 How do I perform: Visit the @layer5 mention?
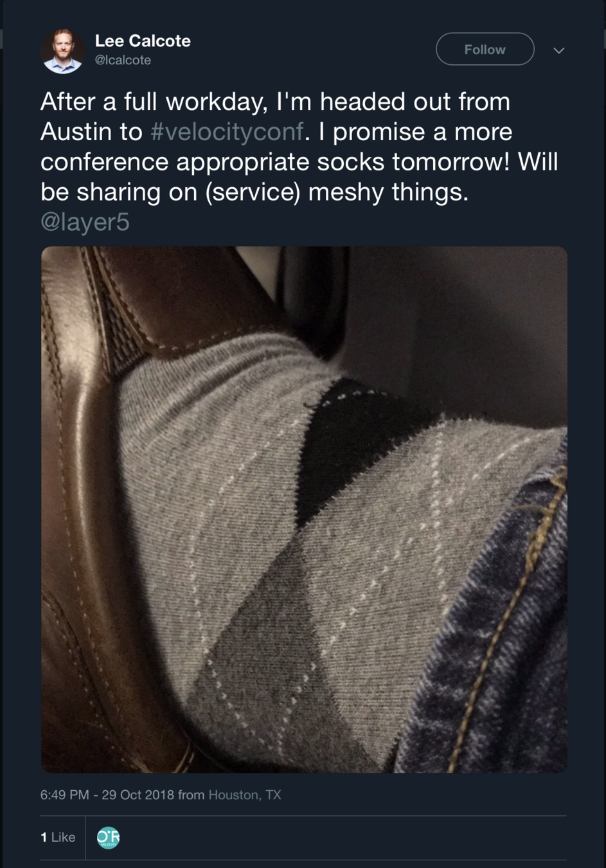85,222
